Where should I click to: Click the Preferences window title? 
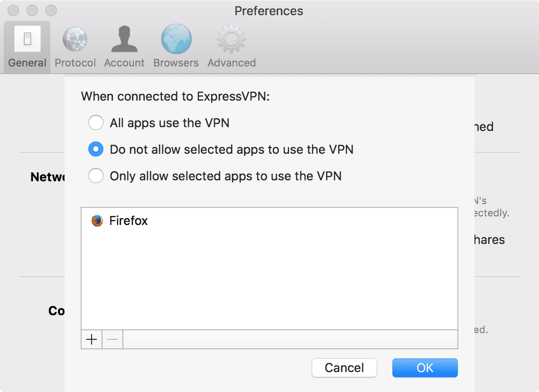coord(269,10)
